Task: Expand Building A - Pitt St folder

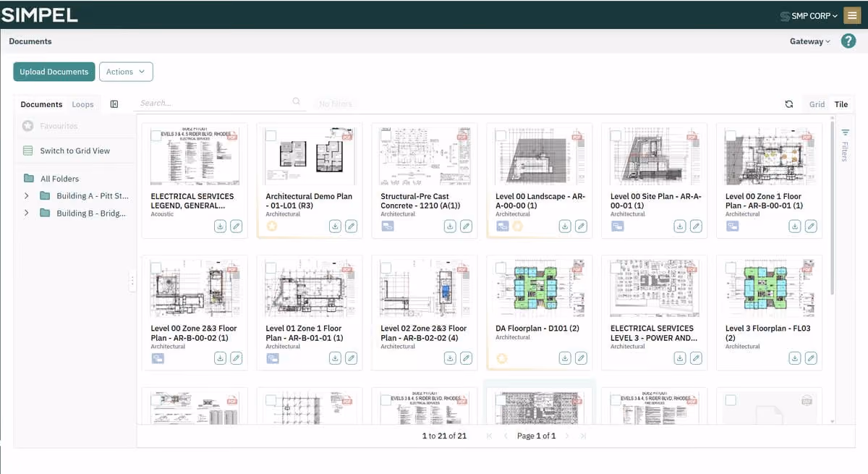Action: tap(27, 195)
